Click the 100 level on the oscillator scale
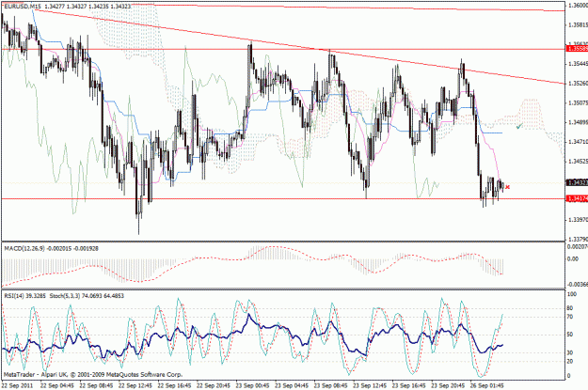The height and width of the screenshot is (390, 588). click(x=571, y=294)
